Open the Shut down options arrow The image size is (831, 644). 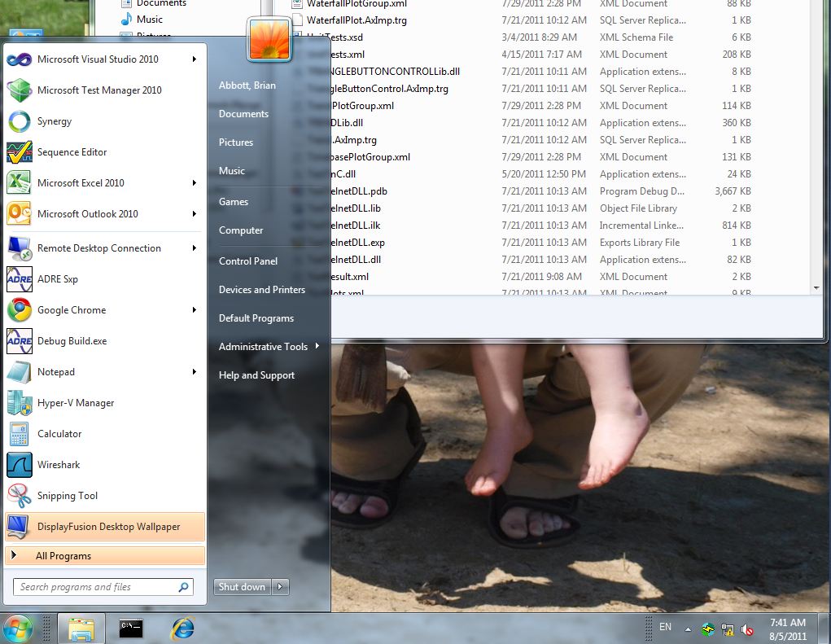(280, 587)
